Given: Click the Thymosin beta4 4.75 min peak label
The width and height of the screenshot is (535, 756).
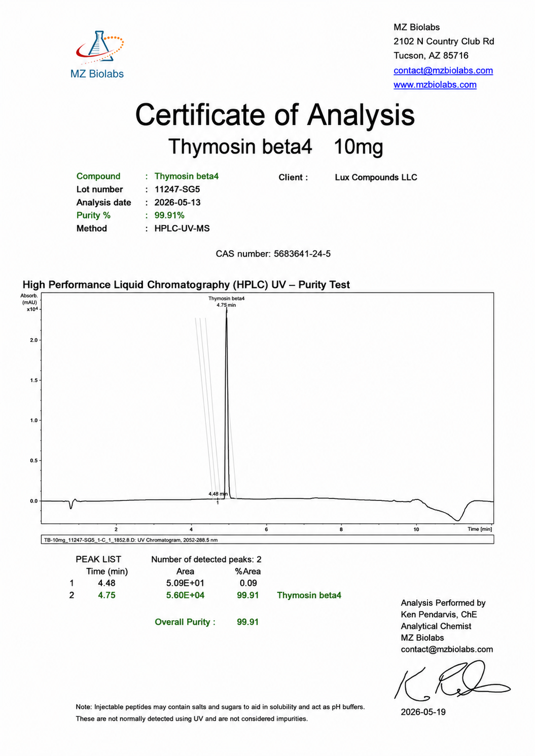Looking at the screenshot, I should click(x=226, y=302).
